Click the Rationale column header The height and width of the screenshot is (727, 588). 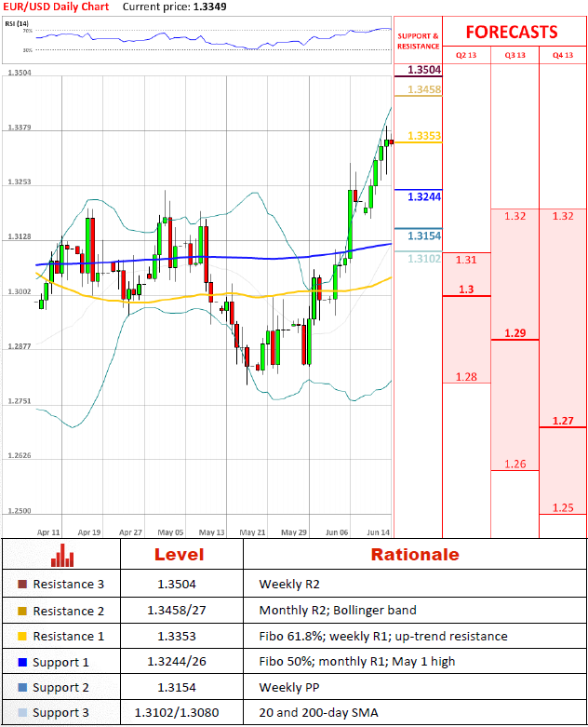tap(415, 555)
